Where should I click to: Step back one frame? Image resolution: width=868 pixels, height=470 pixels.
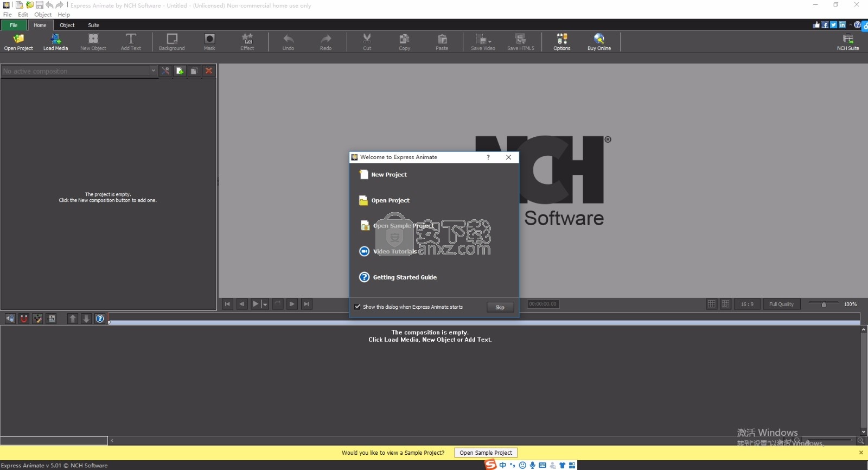point(242,304)
